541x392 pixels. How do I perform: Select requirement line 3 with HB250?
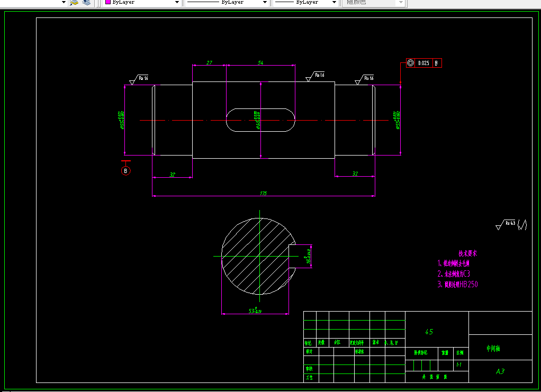pyautogui.click(x=457, y=284)
